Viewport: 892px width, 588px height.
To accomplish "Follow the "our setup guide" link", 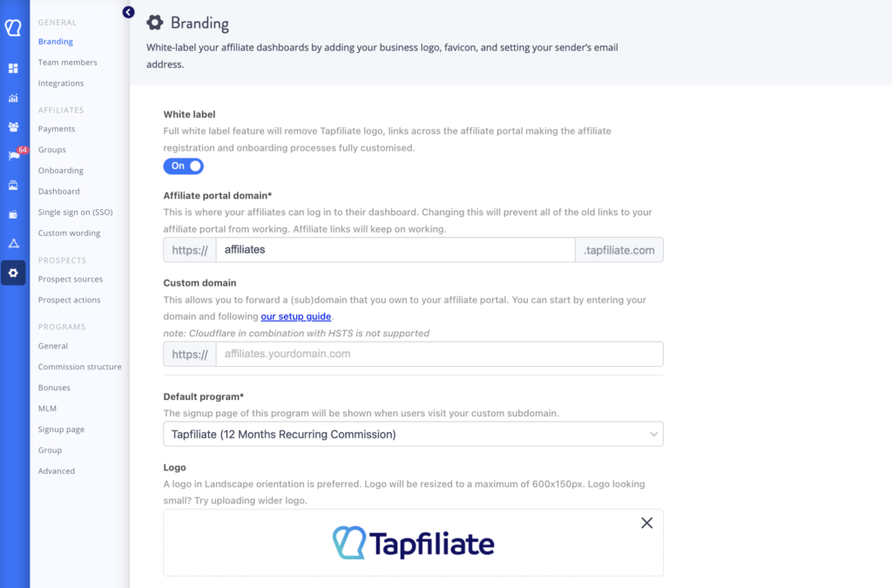I will [296, 316].
